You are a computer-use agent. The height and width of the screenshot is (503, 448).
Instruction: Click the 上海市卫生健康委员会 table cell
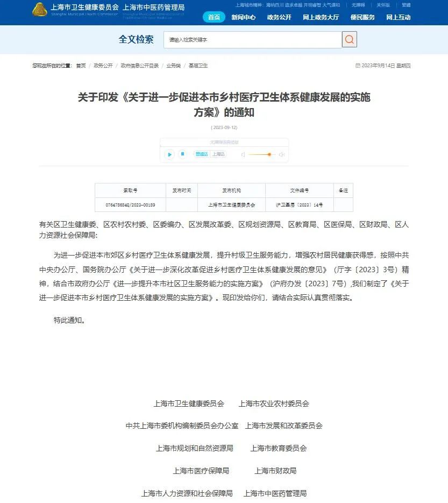pos(232,205)
